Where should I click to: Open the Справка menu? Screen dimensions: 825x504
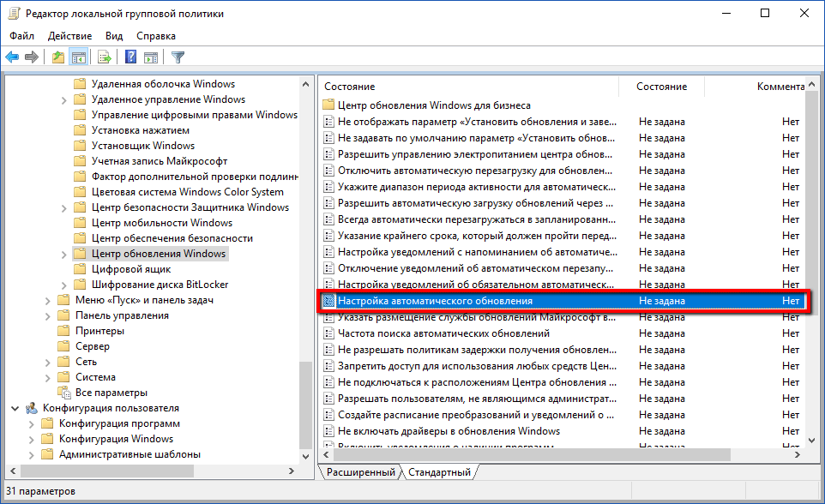click(x=156, y=36)
